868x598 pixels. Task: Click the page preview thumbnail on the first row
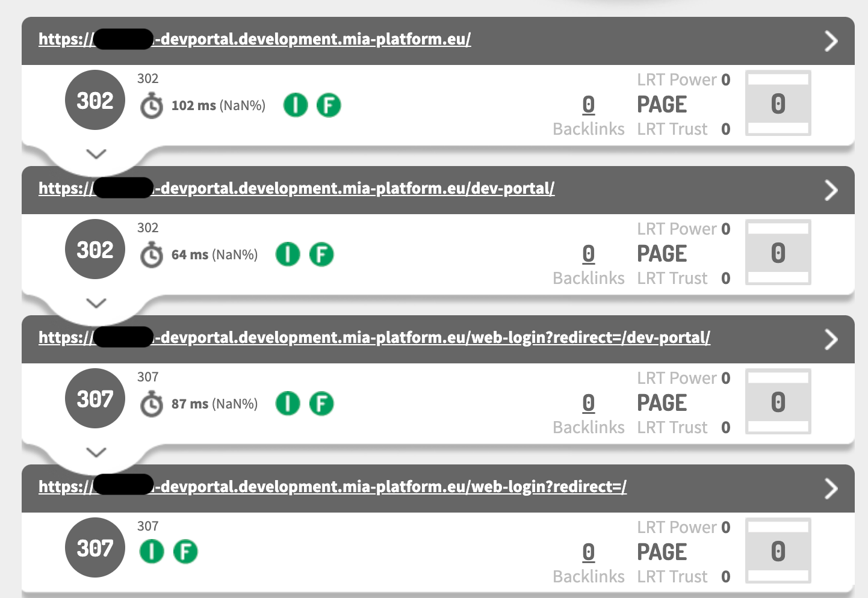(x=778, y=103)
